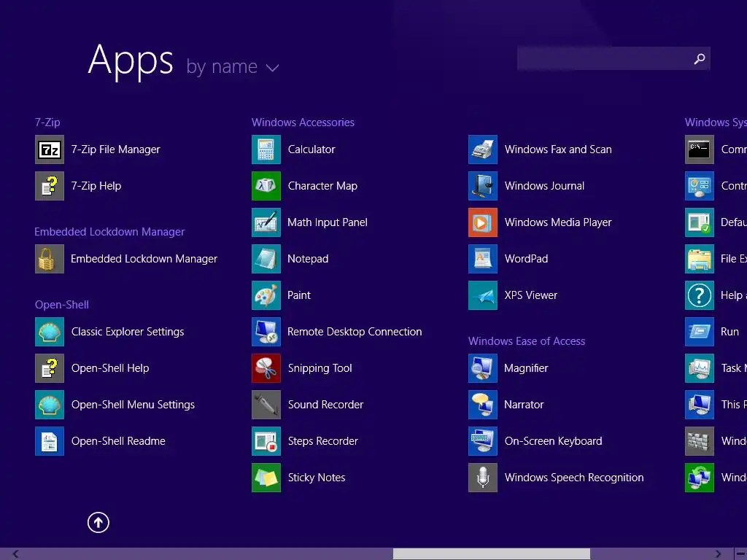This screenshot has width=747, height=560.
Task: Open the Windows Journal icon
Action: pos(483,186)
